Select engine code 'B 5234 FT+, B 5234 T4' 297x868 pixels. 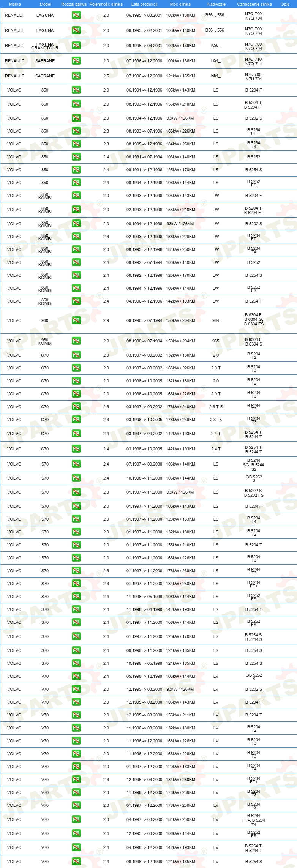coord(254,820)
